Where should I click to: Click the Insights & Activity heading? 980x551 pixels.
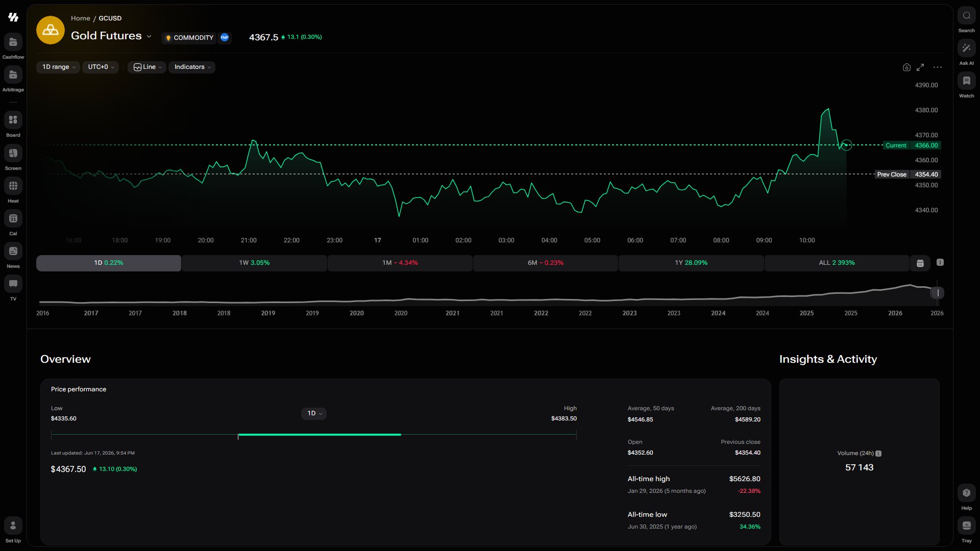tap(828, 359)
